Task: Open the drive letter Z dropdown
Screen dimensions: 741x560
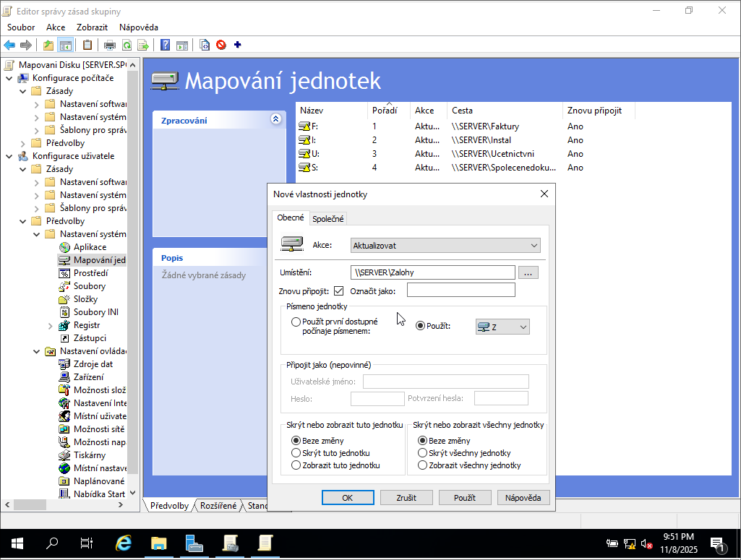Action: [502, 327]
